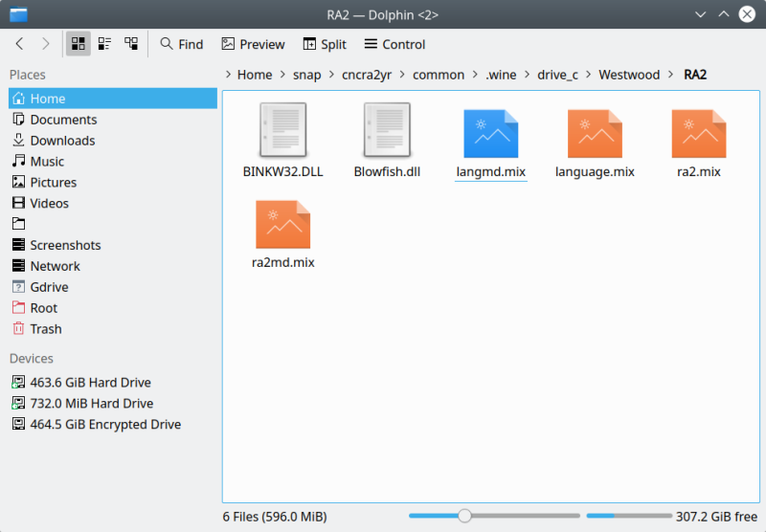Image resolution: width=766 pixels, height=532 pixels.
Task: Open Trash in Places
Action: [x=113, y=329]
